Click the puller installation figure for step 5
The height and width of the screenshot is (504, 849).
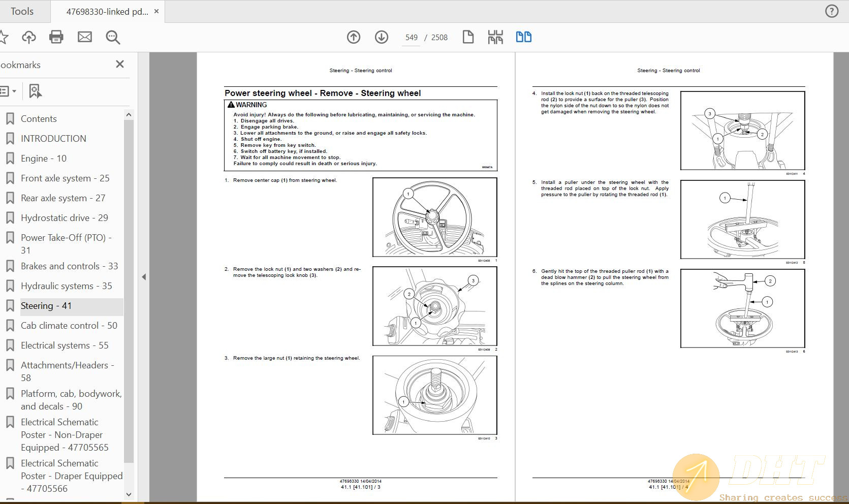743,219
